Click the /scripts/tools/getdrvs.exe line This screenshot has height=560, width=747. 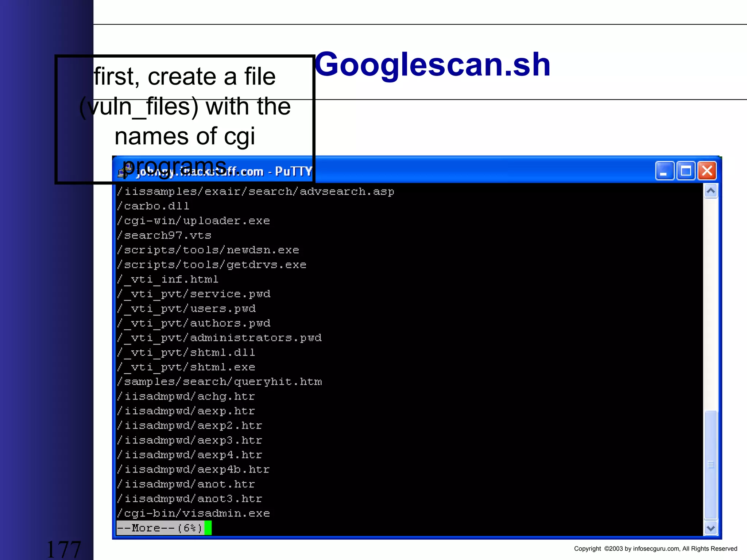click(x=212, y=265)
